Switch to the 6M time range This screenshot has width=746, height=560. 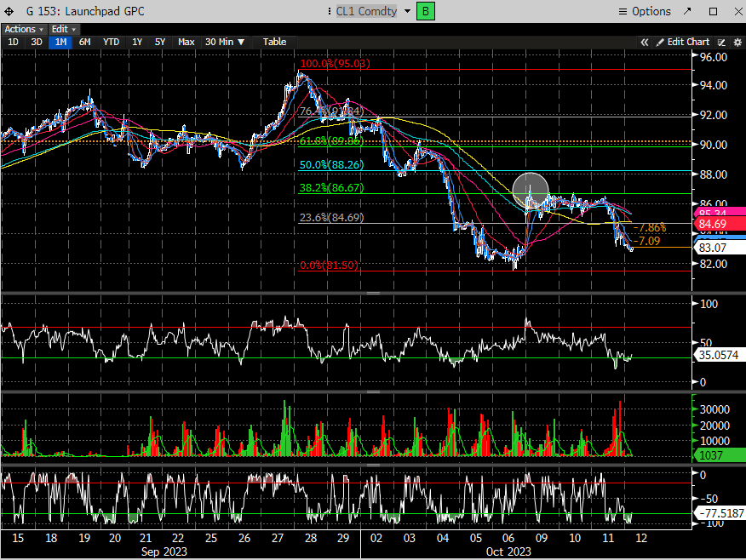[84, 42]
